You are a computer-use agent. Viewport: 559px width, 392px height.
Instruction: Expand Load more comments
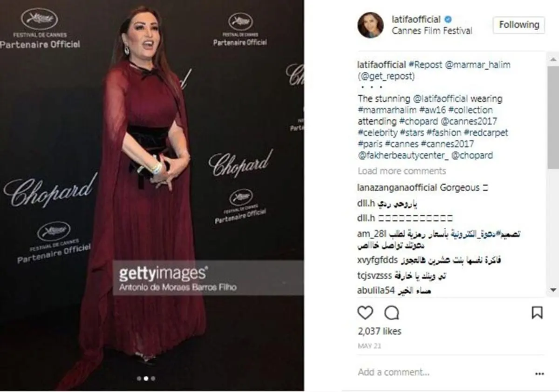click(x=402, y=171)
